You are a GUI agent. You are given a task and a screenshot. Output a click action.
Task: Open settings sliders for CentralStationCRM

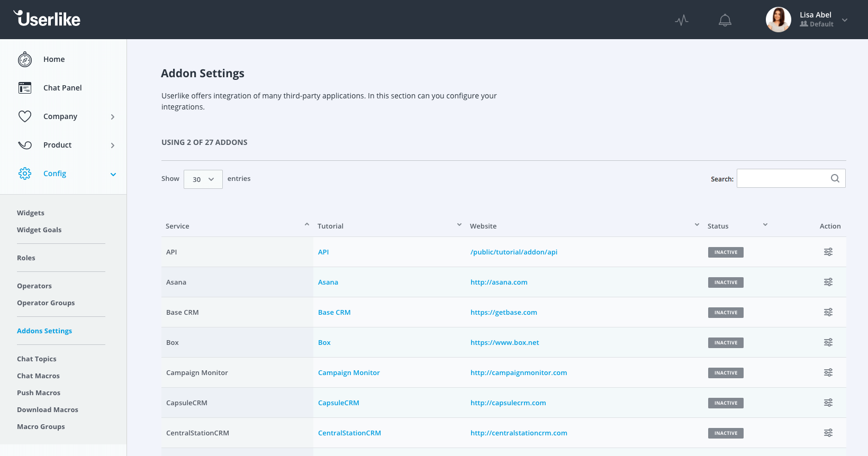828,433
